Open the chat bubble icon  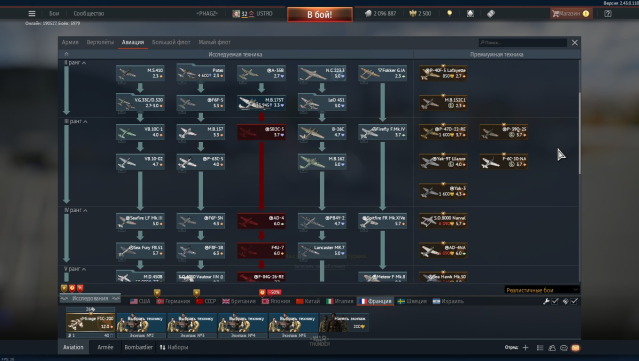coord(564,348)
